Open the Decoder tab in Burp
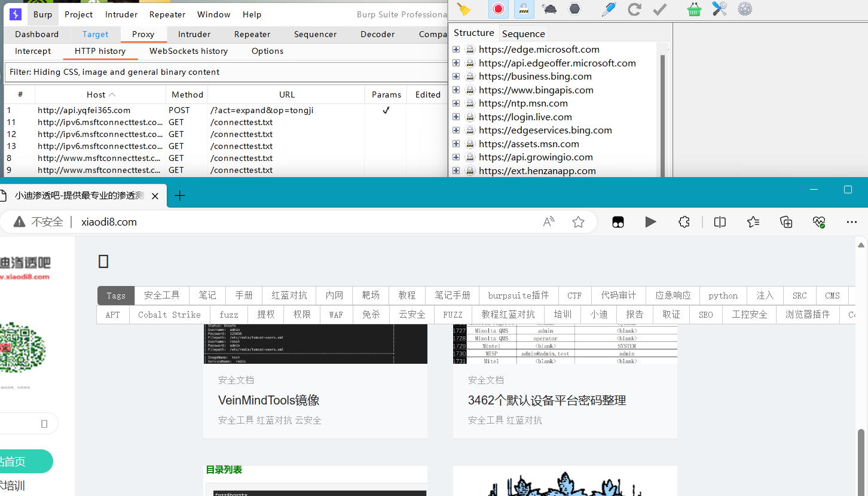868x496 pixels. pyautogui.click(x=377, y=34)
